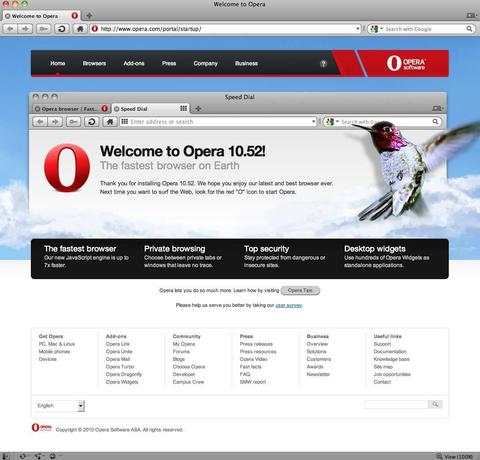Open Campus Crew link
480x460 pixels.
click(x=188, y=382)
